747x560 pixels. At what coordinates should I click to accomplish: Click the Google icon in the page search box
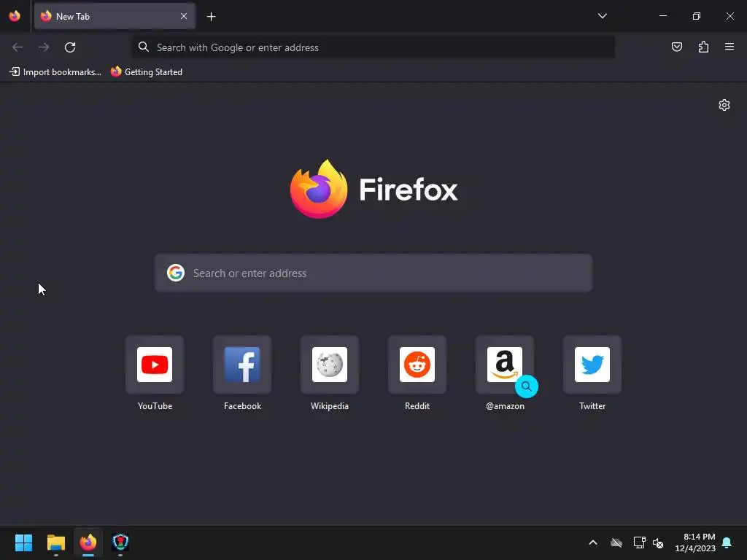(176, 273)
